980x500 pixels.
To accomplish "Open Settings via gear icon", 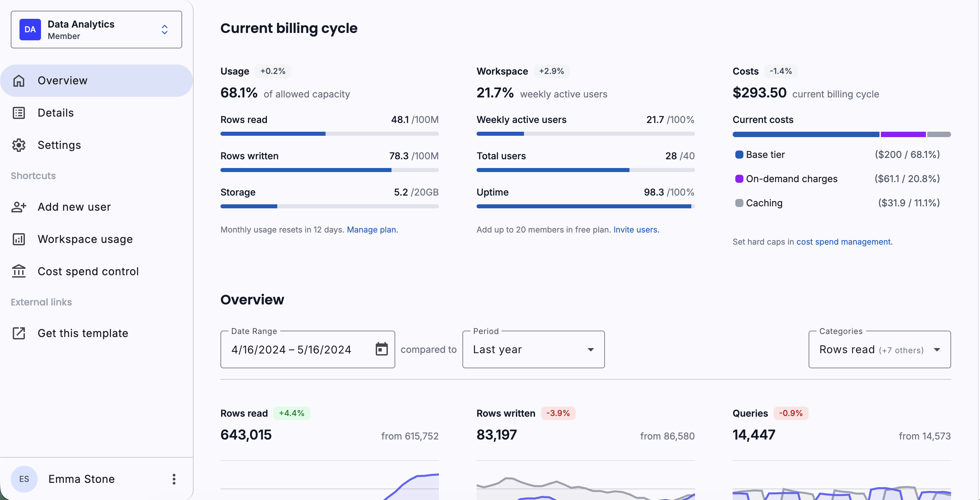I will [x=18, y=145].
